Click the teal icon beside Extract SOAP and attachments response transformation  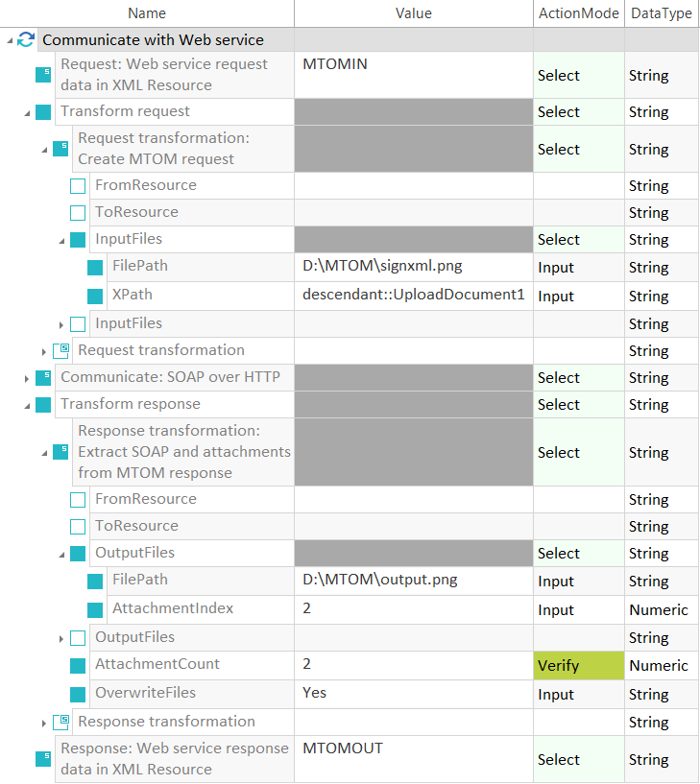click(60, 452)
